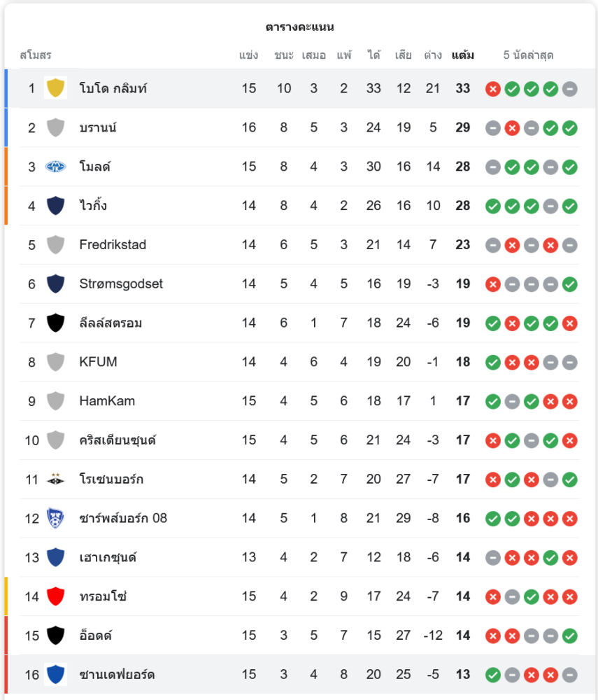Click the Viking dark navy shield icon
The width and height of the screenshot is (598, 700).
55,206
